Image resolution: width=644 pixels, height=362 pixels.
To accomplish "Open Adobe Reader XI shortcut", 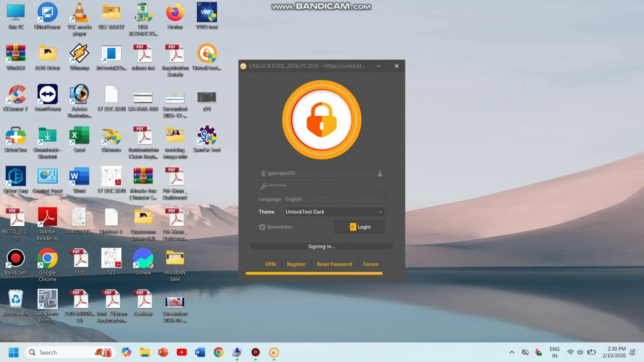I will [47, 224].
